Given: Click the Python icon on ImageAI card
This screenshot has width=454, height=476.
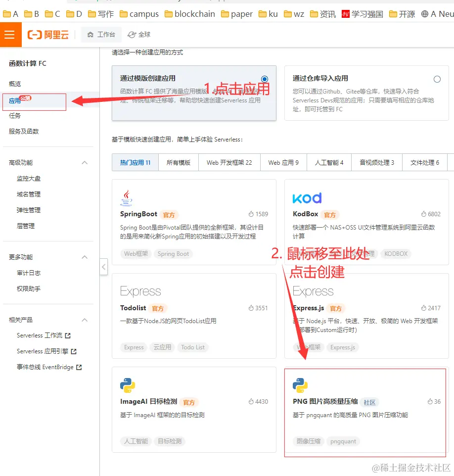Looking at the screenshot, I should (128, 385).
